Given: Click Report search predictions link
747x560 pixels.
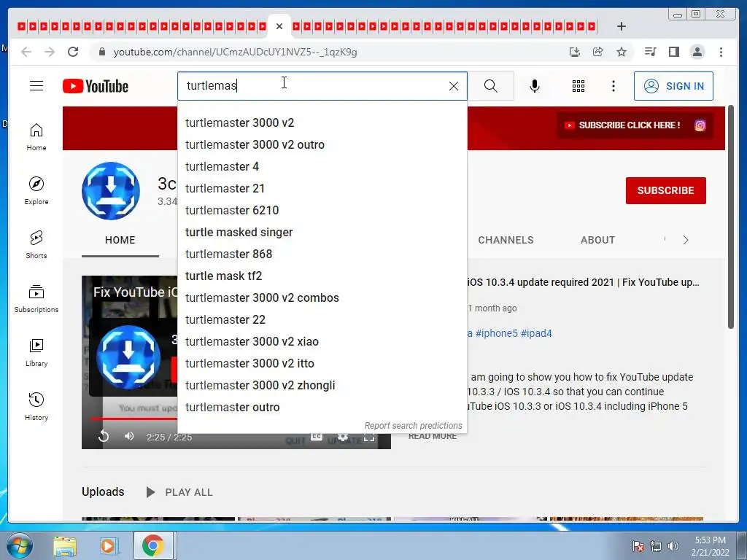Looking at the screenshot, I should pyautogui.click(x=413, y=426).
